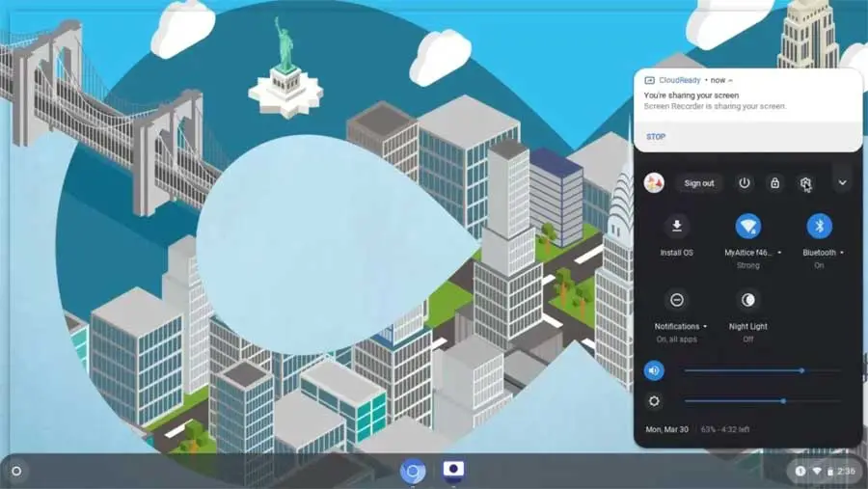Lock the screen with padlock icon
This screenshot has height=489, width=868.
(x=774, y=182)
